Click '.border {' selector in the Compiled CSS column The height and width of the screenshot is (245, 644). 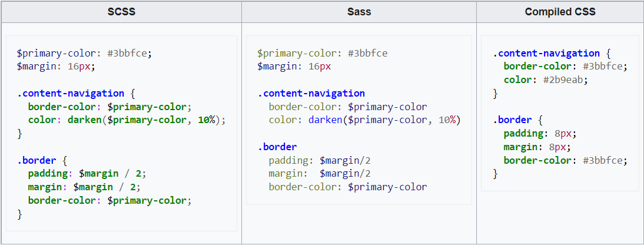(x=517, y=120)
